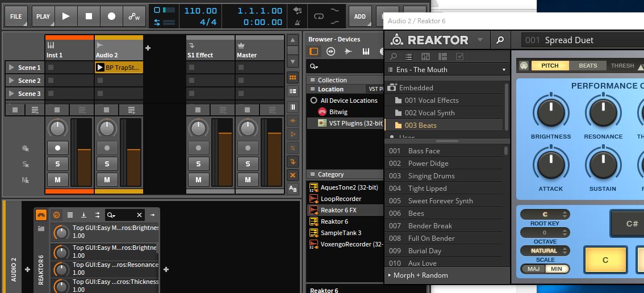Viewport: 644px width, 293px height.
Task: Open the Reaktor panelsets layout icon
Action: pos(442,57)
